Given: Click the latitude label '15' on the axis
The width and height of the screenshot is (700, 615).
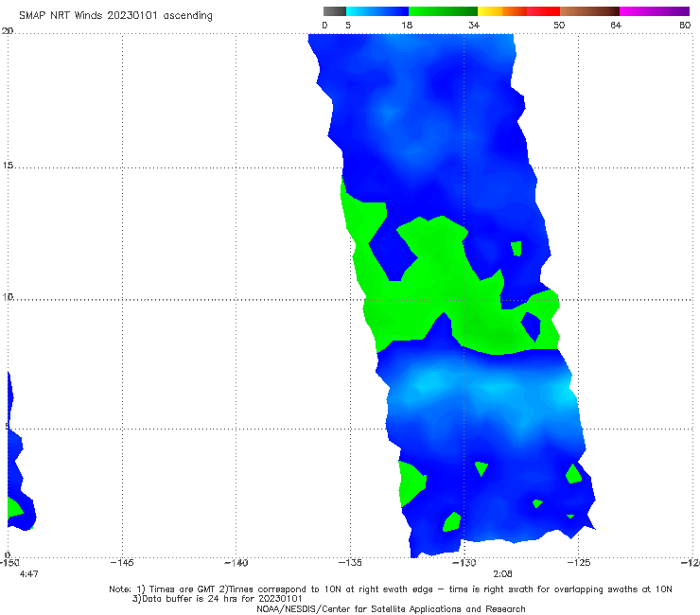Looking at the screenshot, I should [x=8, y=166].
